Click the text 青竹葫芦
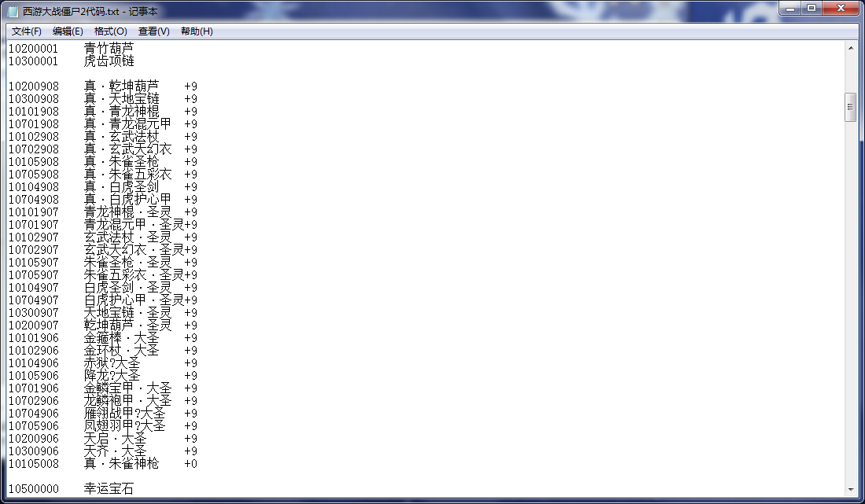Viewport: 865px width, 504px height. click(x=109, y=49)
